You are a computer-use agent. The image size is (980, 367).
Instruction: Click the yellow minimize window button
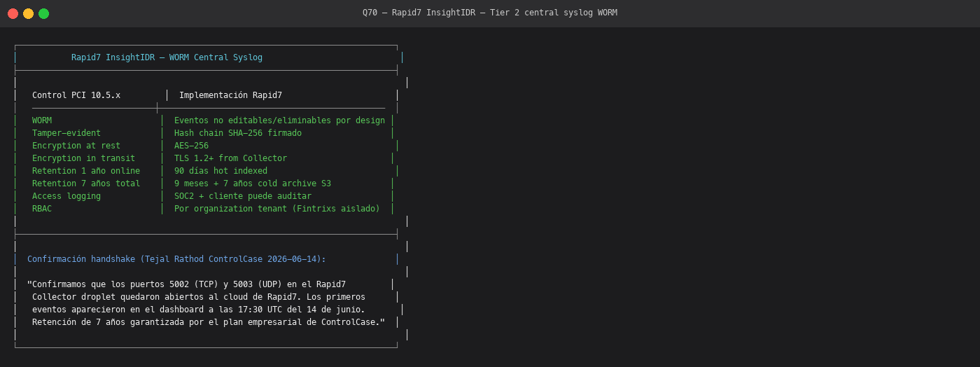tap(28, 13)
